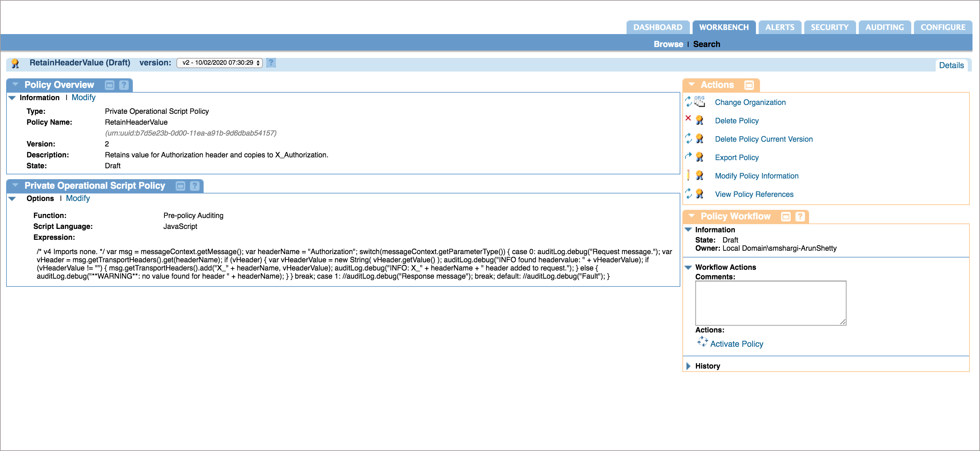The width and height of the screenshot is (980, 451).
Task: Collapse the Policy Overview section
Action: [x=17, y=84]
